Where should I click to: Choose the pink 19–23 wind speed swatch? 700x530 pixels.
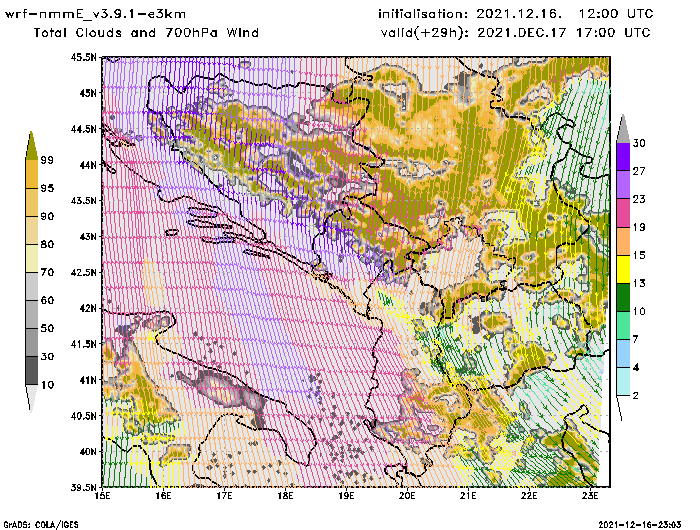pos(623,213)
